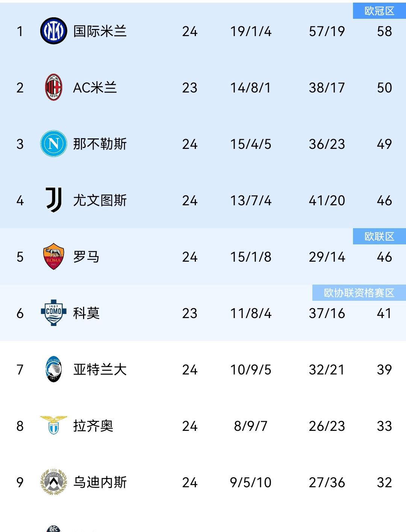Tap the 乌迪内斯 team name

[100, 482]
